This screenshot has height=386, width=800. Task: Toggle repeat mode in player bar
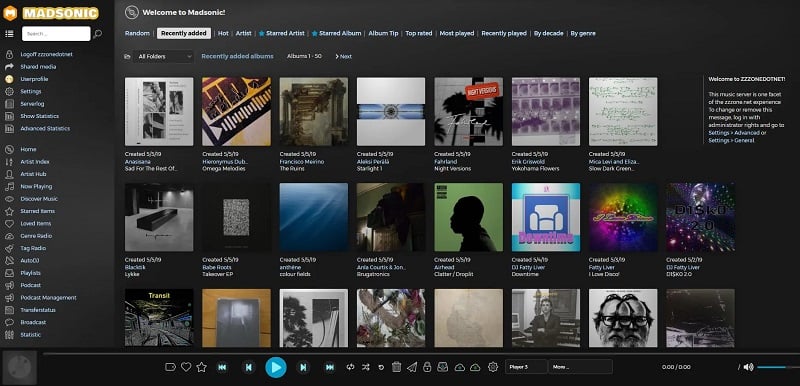point(350,367)
